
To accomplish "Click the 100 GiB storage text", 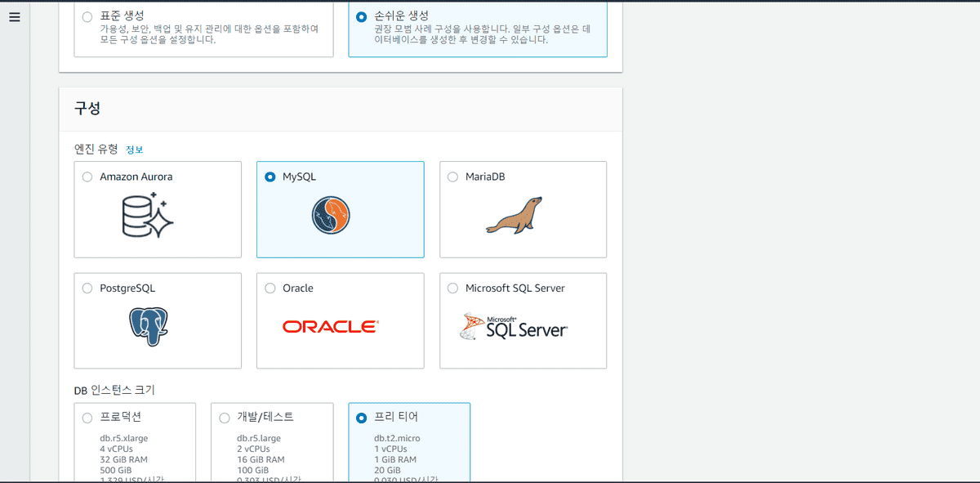I will point(252,470).
